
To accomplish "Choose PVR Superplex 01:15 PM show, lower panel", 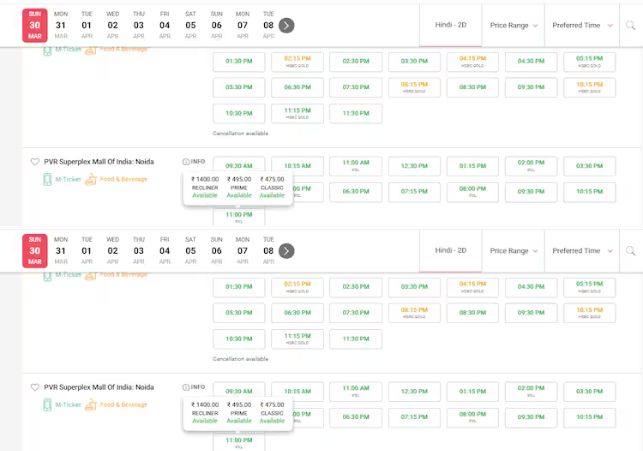I will [x=473, y=392].
